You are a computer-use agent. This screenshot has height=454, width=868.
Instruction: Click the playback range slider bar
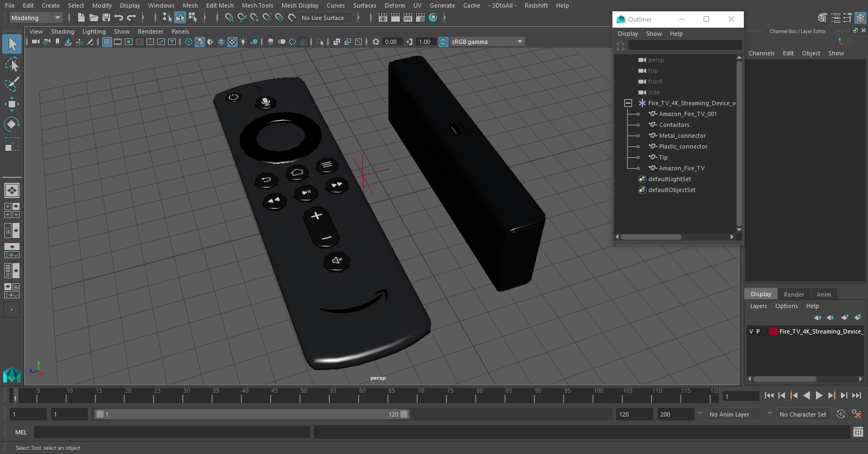tap(252, 414)
